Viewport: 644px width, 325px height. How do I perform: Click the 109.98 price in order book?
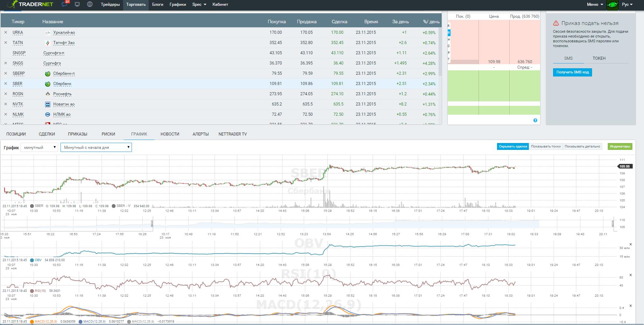494,62
